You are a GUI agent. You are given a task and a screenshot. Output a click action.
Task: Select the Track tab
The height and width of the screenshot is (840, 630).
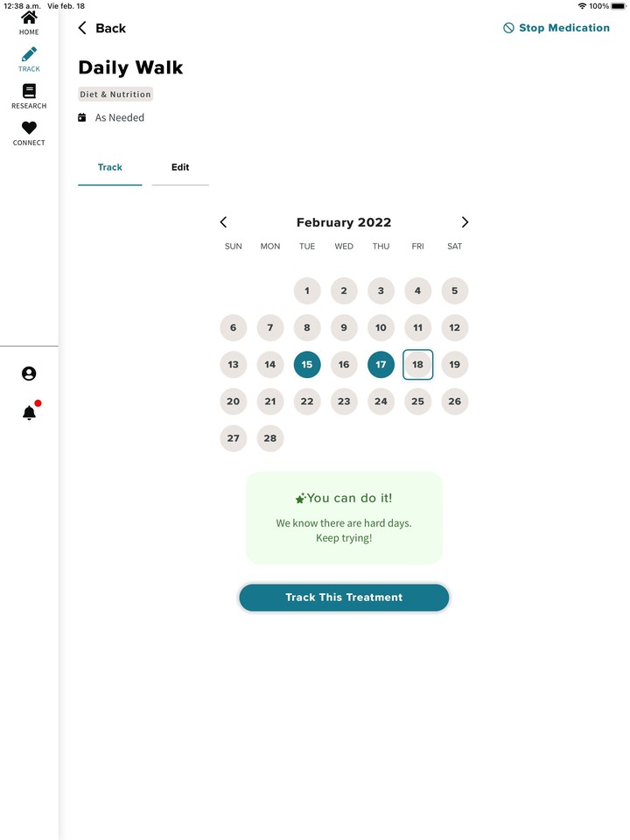110,167
